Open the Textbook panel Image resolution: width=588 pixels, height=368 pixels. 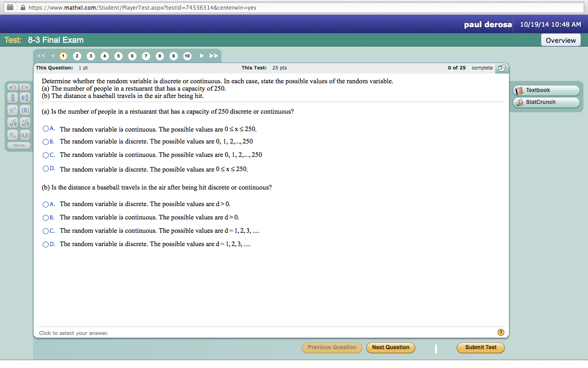pyautogui.click(x=546, y=91)
